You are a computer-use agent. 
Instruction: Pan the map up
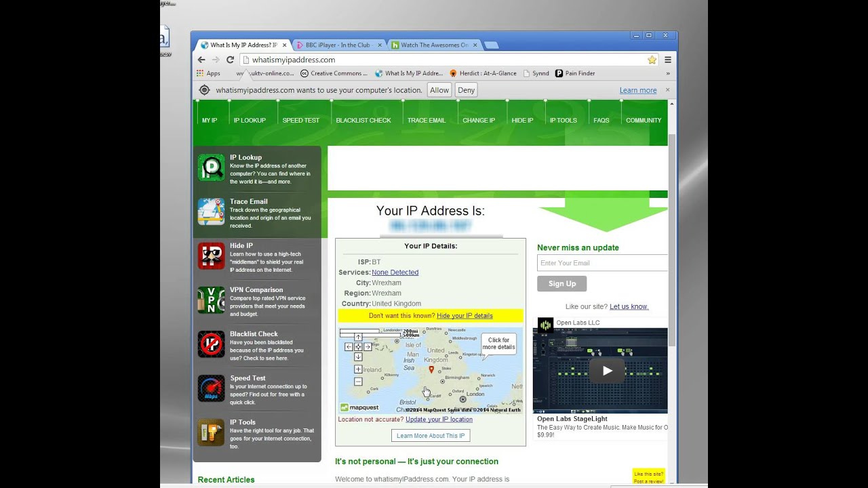tap(358, 337)
